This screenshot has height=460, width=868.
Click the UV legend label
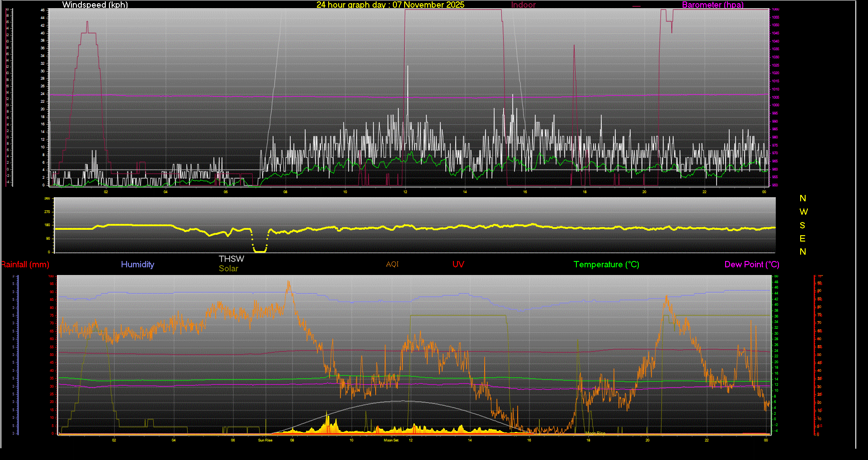458,265
